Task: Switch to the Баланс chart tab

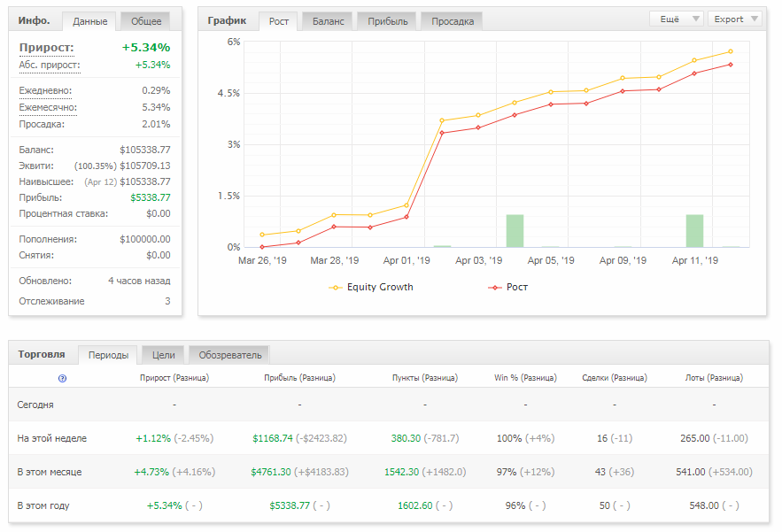Action: click(329, 21)
